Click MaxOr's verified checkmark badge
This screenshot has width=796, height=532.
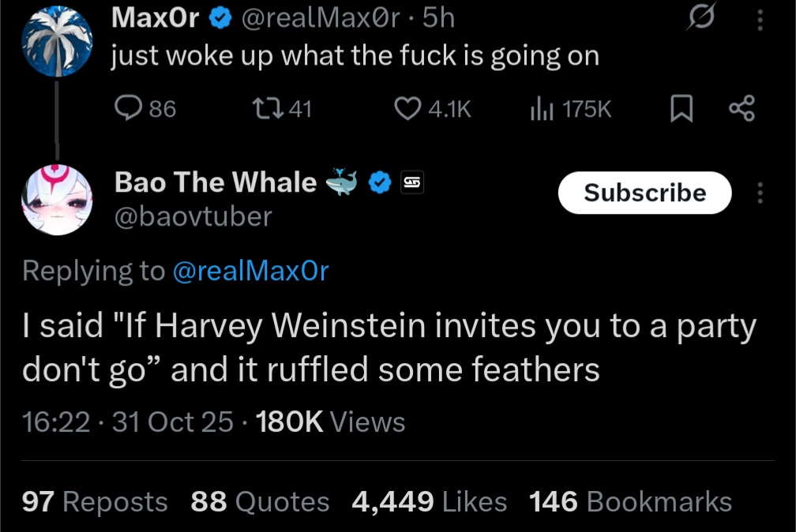pos(220,19)
